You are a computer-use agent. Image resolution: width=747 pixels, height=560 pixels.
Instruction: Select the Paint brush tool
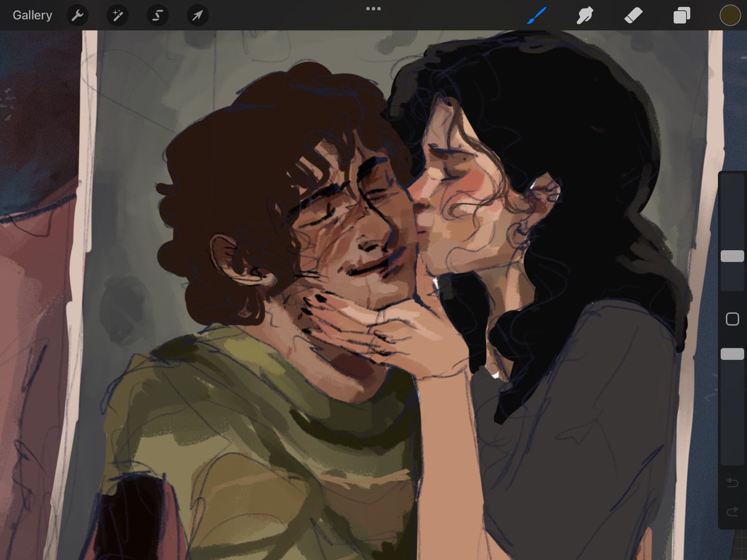click(537, 15)
